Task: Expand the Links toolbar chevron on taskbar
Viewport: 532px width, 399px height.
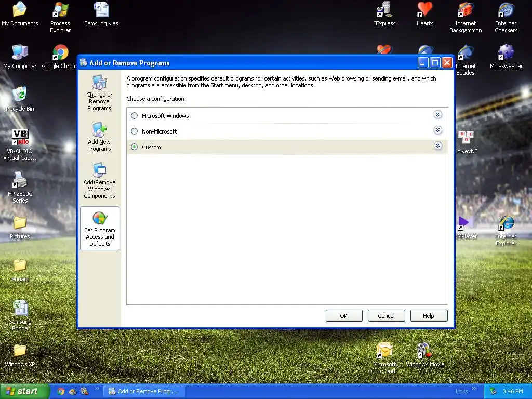Action: (x=474, y=389)
